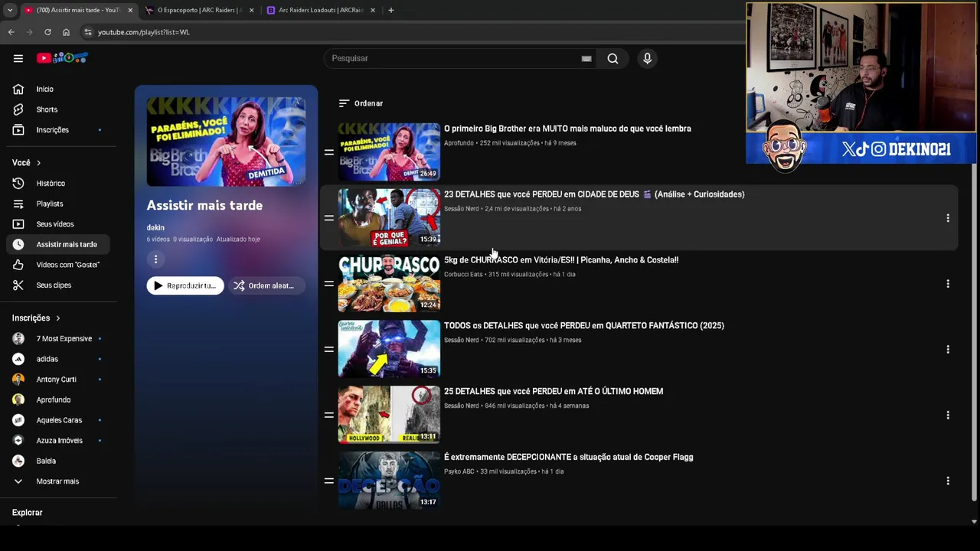Open the Ordenar sort dropdown
This screenshot has height=551, width=980.
click(361, 103)
